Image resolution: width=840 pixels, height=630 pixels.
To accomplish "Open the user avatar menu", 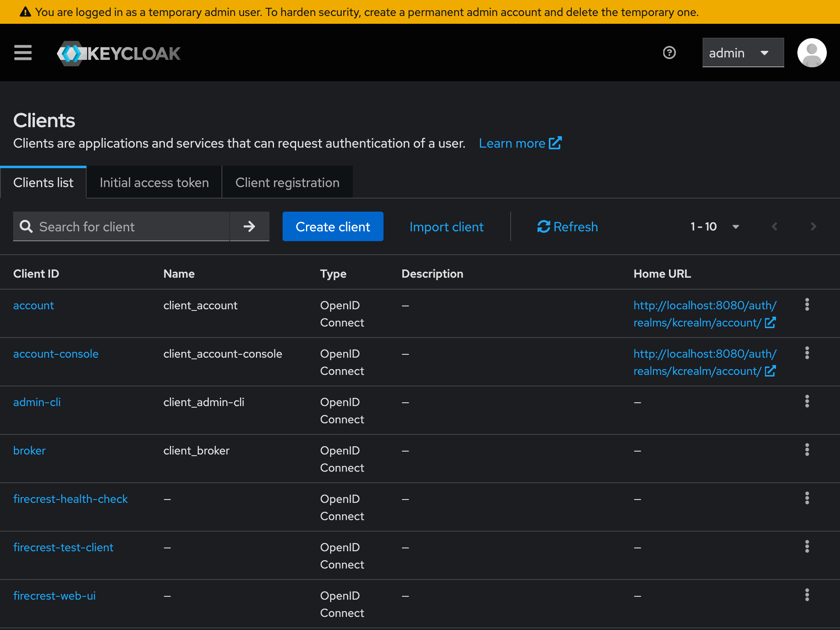I will click(x=812, y=52).
